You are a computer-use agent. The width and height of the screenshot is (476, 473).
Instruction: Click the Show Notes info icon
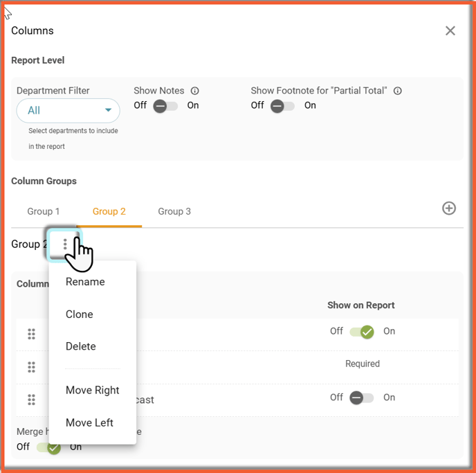tap(194, 91)
